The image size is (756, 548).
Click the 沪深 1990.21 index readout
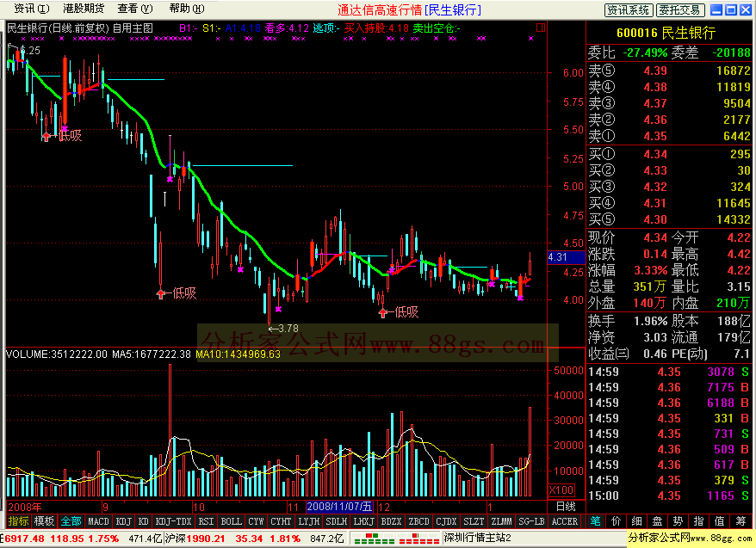(255, 539)
